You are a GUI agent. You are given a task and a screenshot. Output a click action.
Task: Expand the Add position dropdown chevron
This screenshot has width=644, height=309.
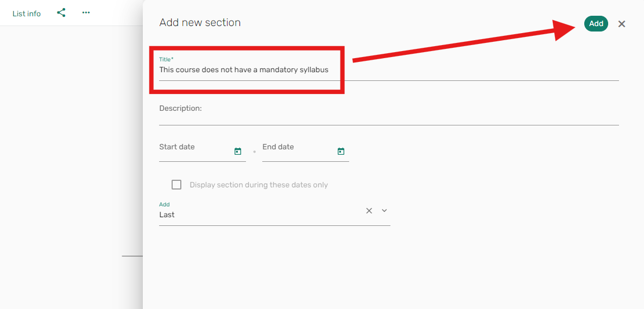coord(384,211)
